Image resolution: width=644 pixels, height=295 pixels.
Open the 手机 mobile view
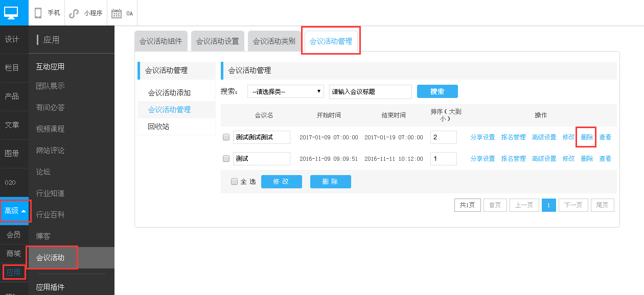tap(47, 13)
